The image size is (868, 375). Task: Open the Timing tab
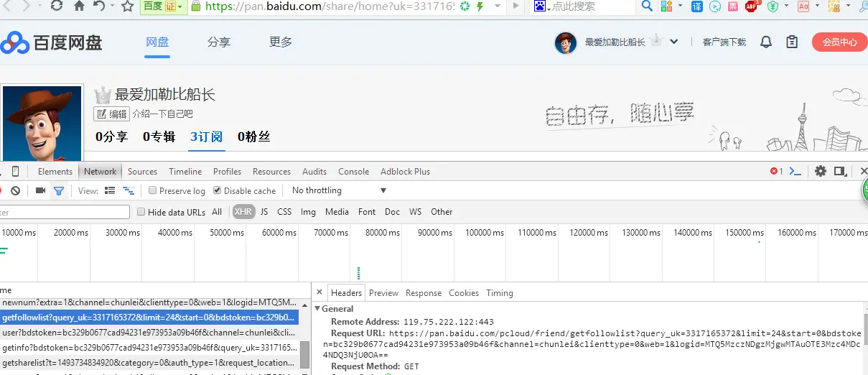[x=500, y=293]
